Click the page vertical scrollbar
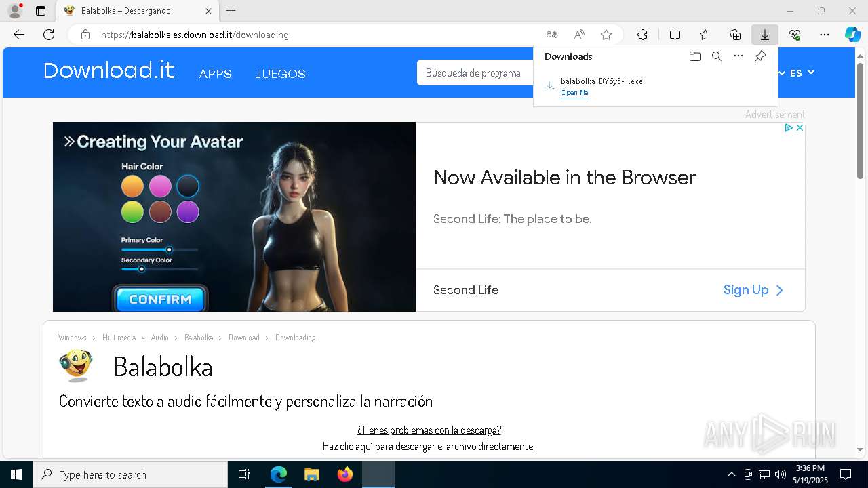 861,120
